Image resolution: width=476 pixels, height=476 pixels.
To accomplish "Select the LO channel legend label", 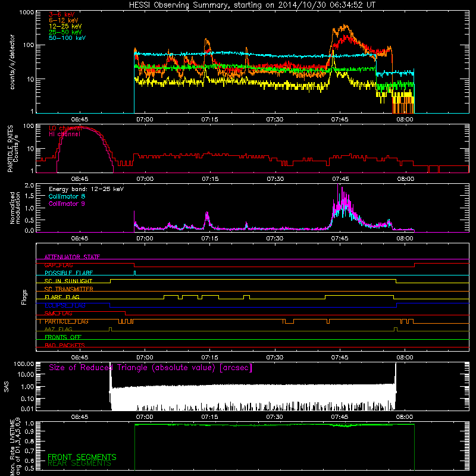I will pyautogui.click(x=65, y=128).
